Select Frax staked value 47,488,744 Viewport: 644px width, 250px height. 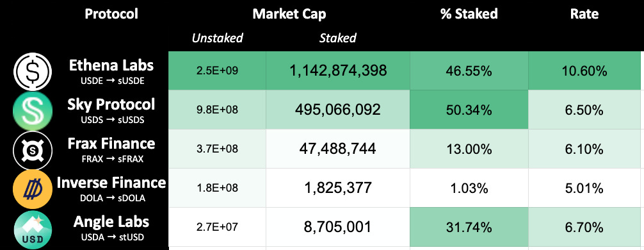pos(338,149)
